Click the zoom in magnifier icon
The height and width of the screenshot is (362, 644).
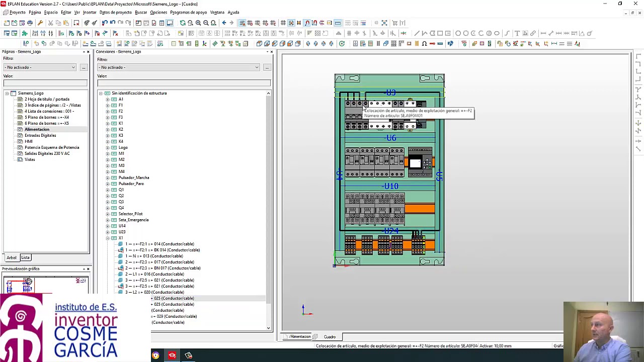coord(198,23)
